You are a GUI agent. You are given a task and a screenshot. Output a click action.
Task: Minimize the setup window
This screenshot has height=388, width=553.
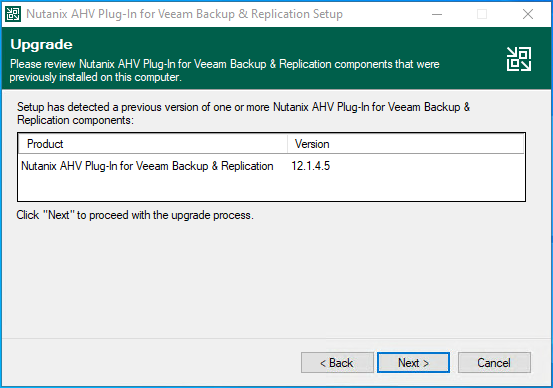pyautogui.click(x=437, y=14)
